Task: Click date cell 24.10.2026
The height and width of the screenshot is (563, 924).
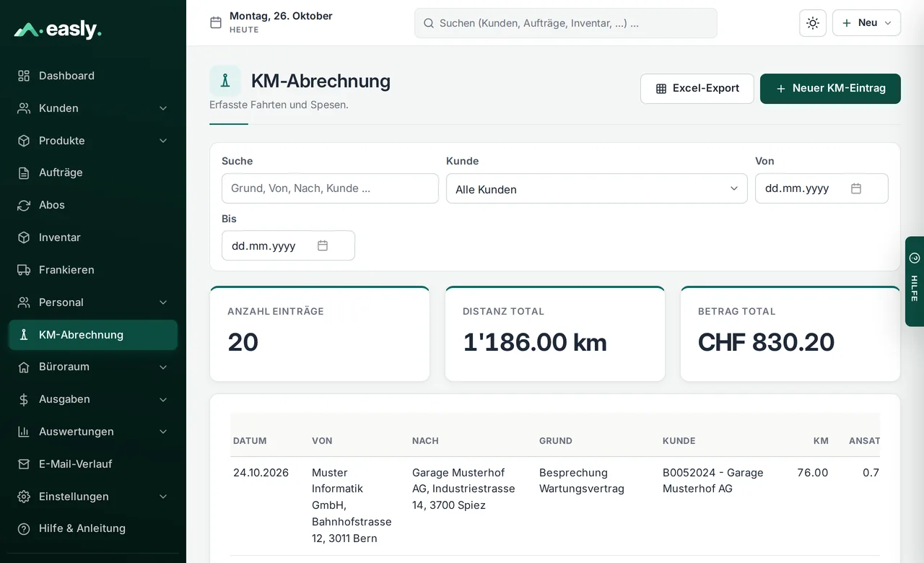Action: pos(261,473)
